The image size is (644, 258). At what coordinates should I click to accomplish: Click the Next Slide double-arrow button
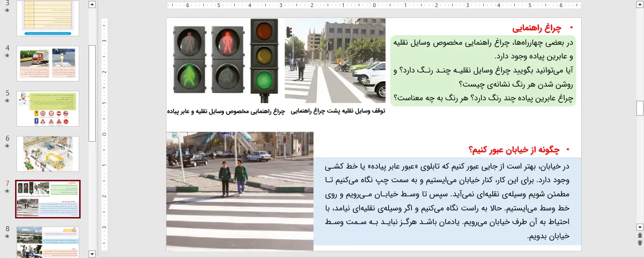click(640, 243)
